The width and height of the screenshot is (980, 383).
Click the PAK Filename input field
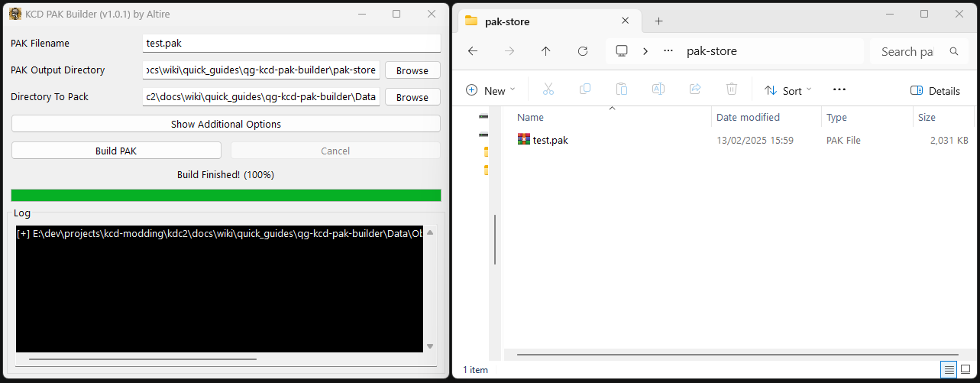[291, 44]
